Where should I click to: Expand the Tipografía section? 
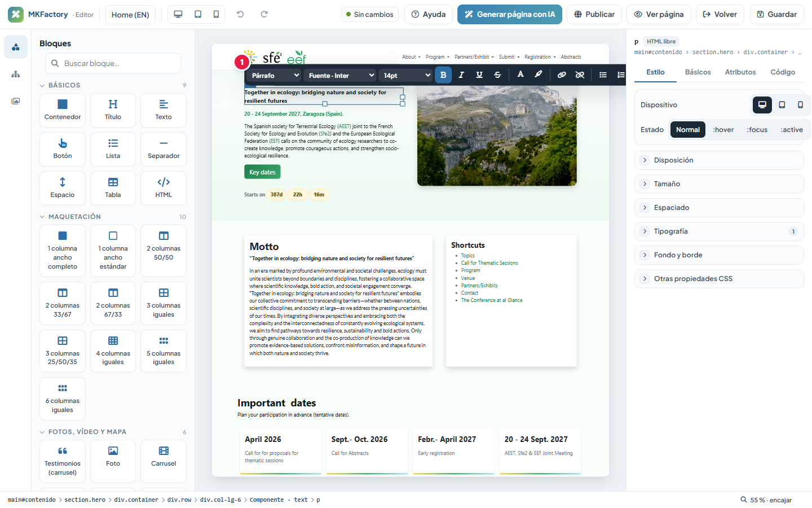tap(719, 231)
